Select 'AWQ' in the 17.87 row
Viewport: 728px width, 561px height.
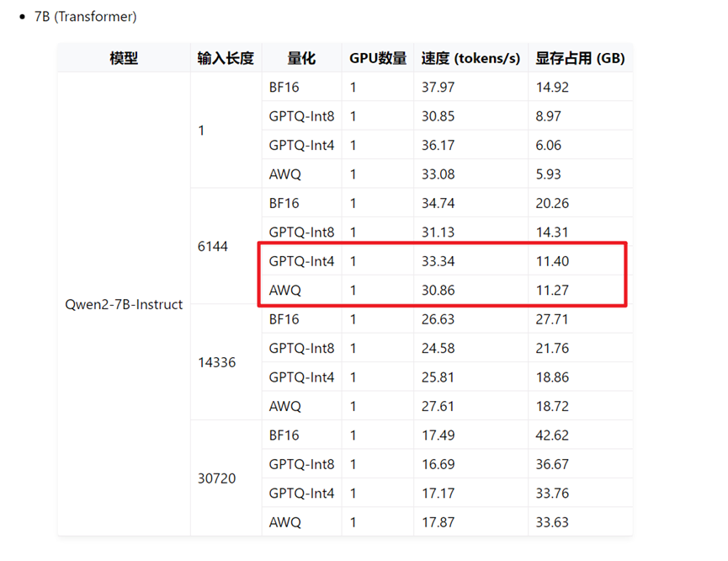coord(284,522)
